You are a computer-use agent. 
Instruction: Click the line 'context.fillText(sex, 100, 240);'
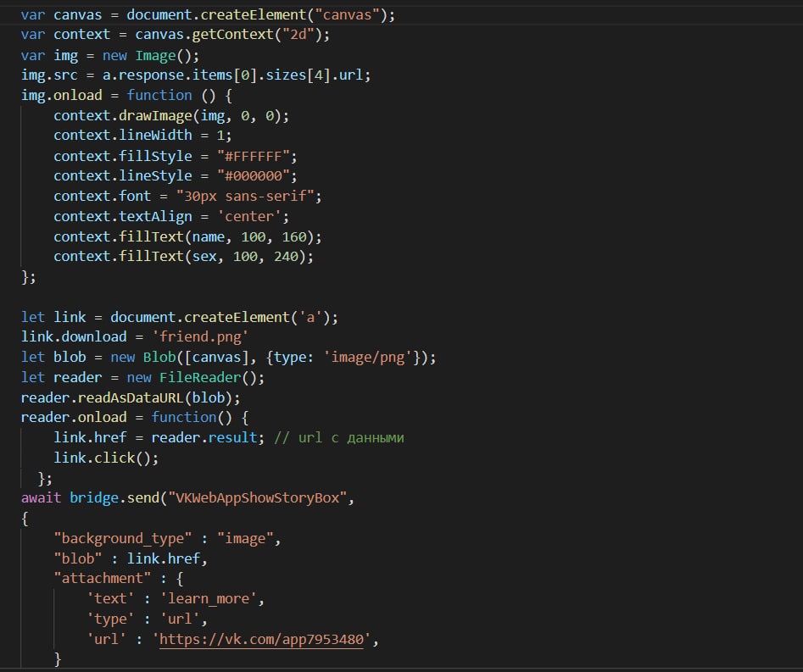click(x=183, y=257)
